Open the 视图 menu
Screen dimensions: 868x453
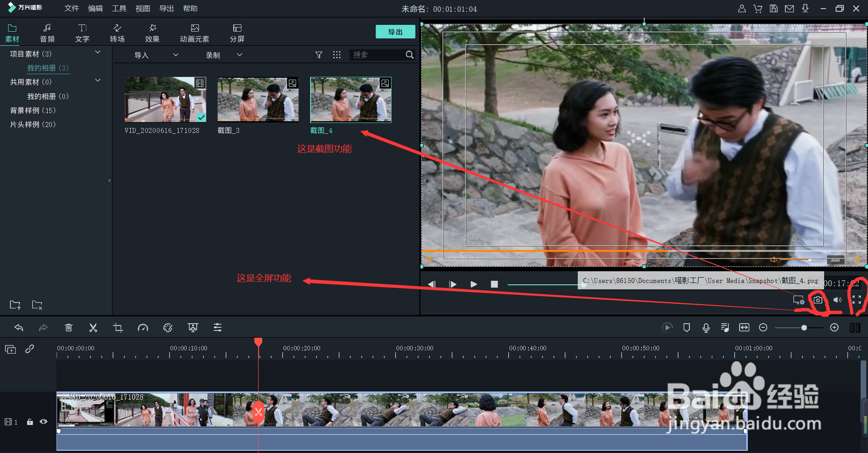pos(143,9)
